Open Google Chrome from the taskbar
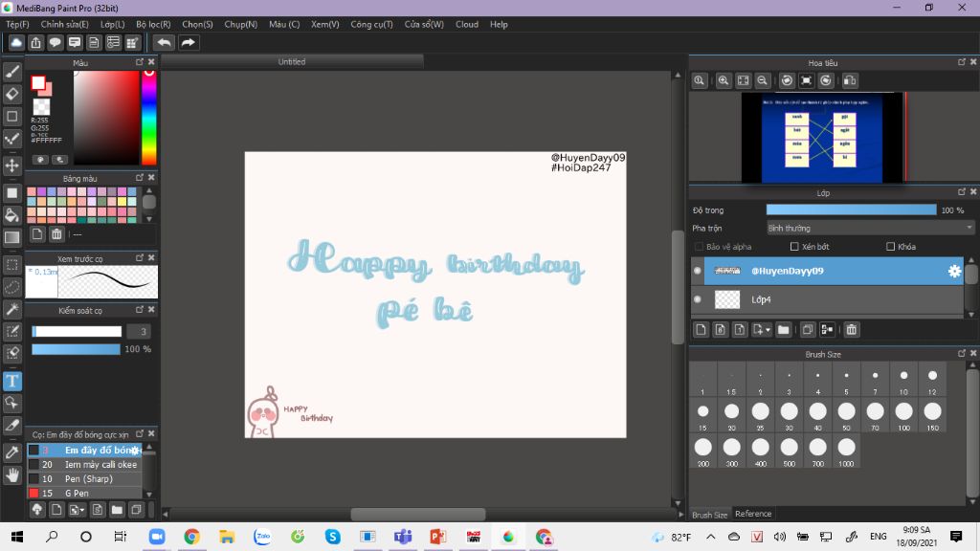 [191, 537]
